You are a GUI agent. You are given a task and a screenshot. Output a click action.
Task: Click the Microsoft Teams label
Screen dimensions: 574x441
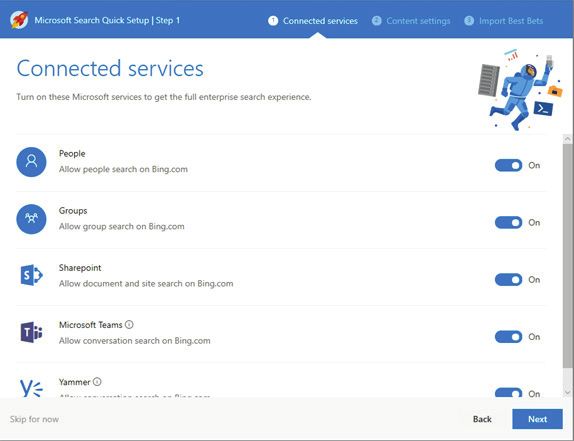click(90, 325)
